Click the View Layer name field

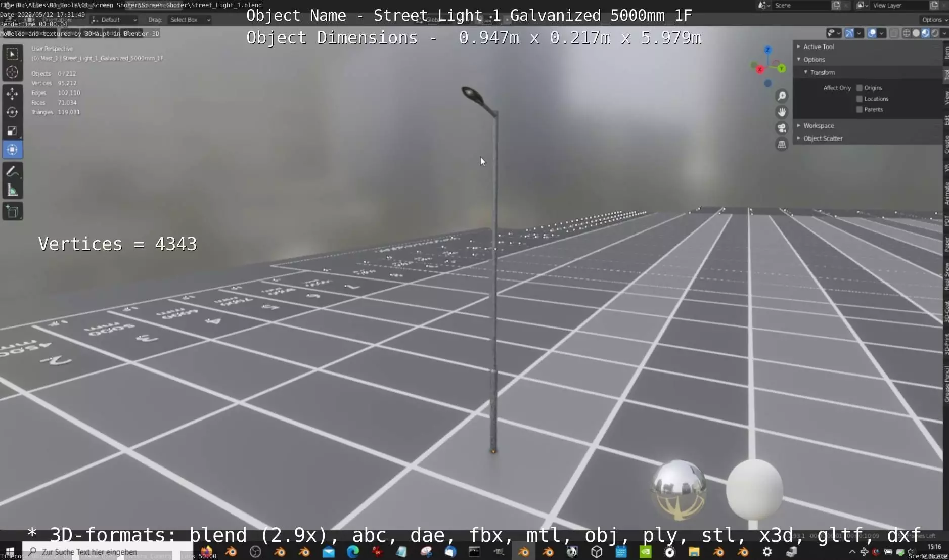click(x=900, y=5)
